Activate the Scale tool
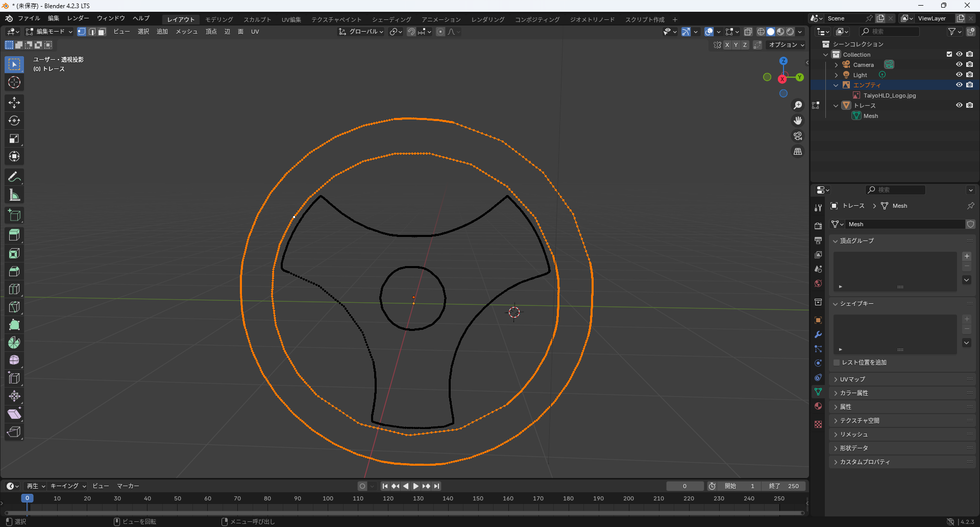 [x=14, y=138]
